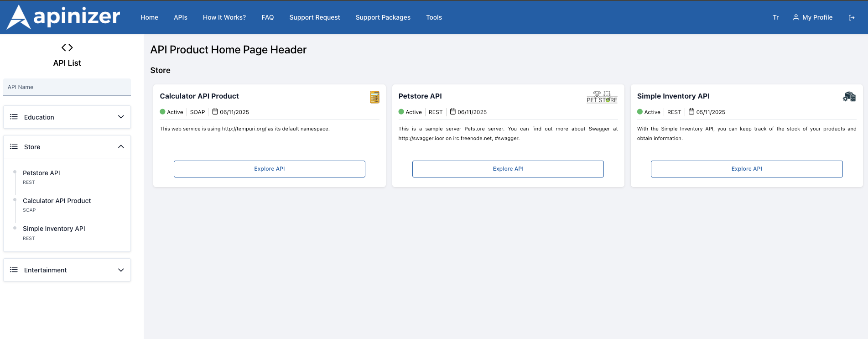Click the Apinizer logo
868x339 pixels.
64,17
